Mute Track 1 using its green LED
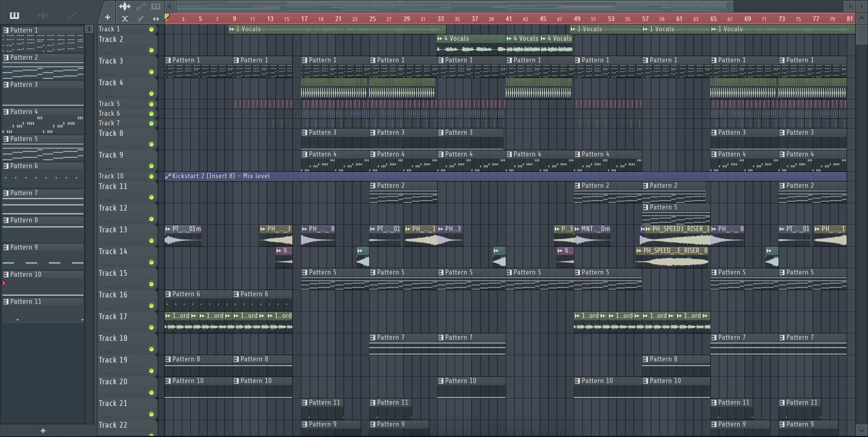868x437 pixels. [152, 29]
